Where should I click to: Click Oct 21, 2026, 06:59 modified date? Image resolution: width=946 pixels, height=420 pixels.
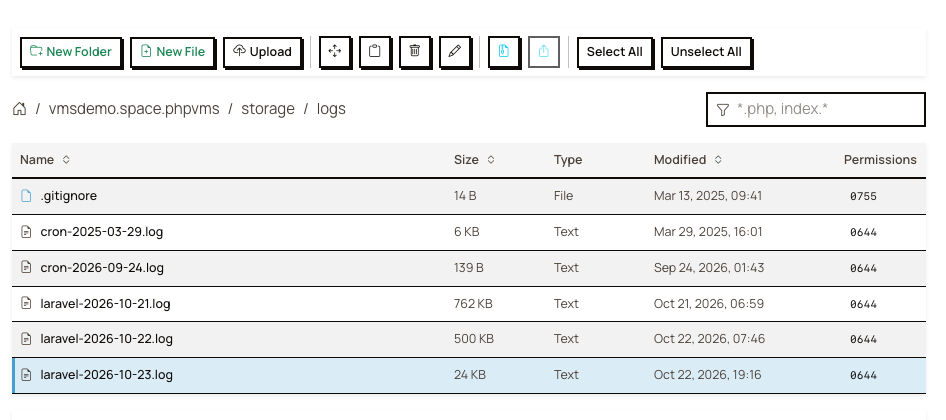(x=709, y=304)
